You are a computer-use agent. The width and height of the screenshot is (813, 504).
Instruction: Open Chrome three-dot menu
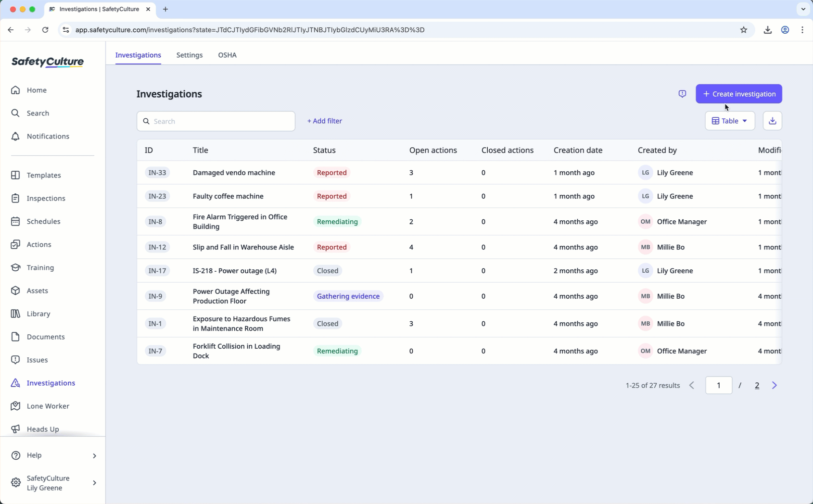pos(802,30)
